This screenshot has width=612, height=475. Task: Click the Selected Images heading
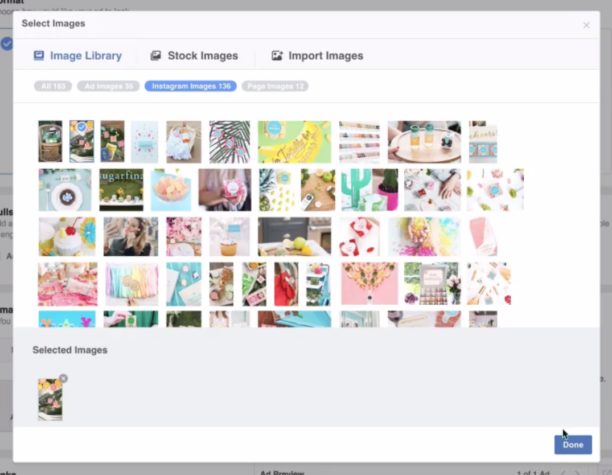(70, 350)
